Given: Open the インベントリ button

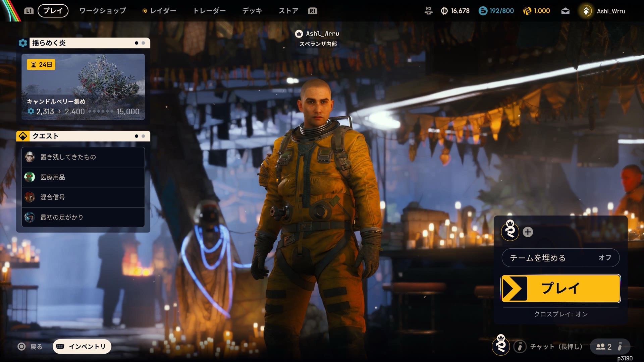Looking at the screenshot, I should point(82,347).
